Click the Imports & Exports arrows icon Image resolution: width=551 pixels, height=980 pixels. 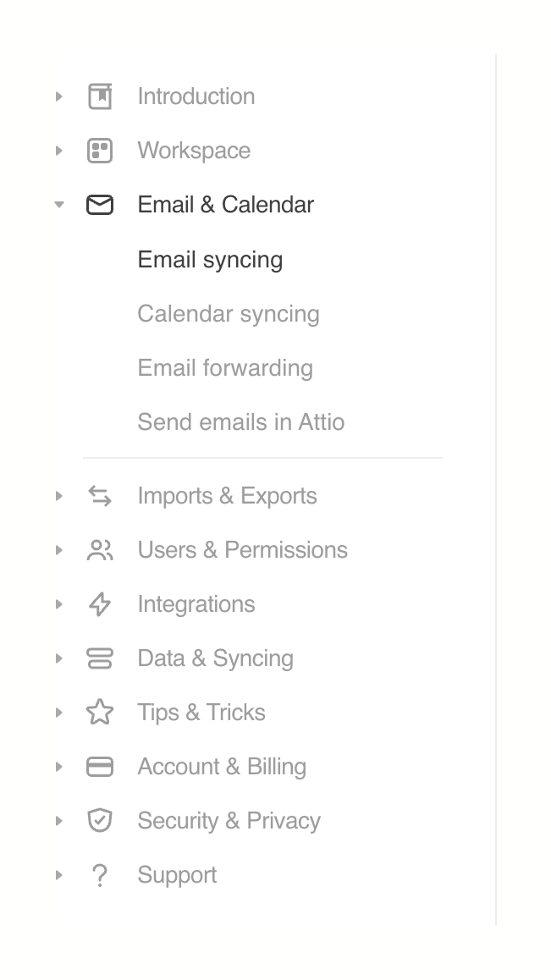coord(100,495)
